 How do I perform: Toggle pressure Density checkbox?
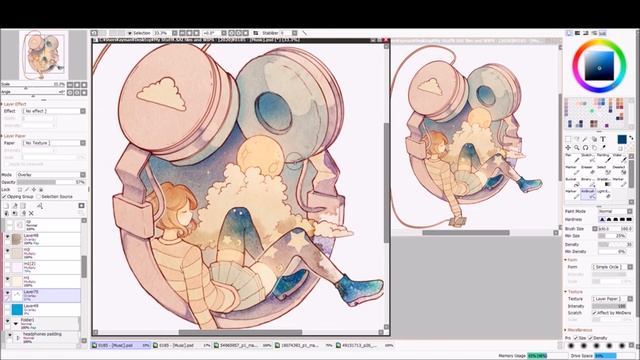point(591,338)
